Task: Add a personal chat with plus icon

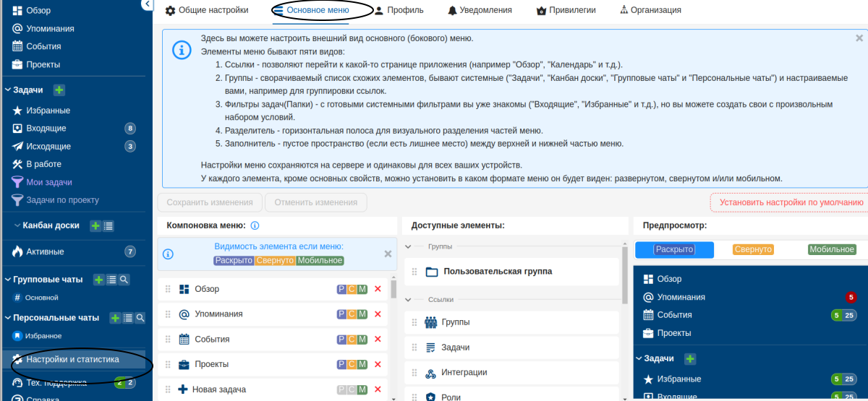Action: pos(115,318)
